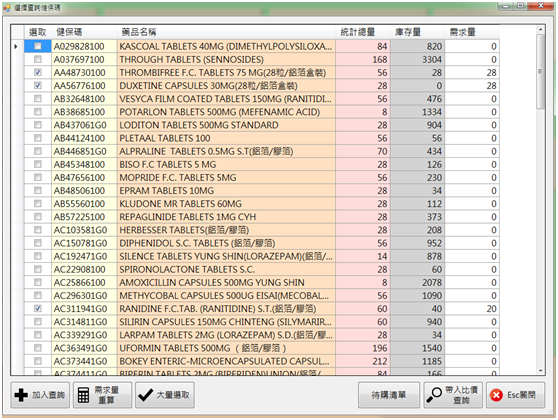This screenshot has height=420, width=558.
Task: Click 統計總量 value 212 in BOKEY row
Action: (363, 361)
